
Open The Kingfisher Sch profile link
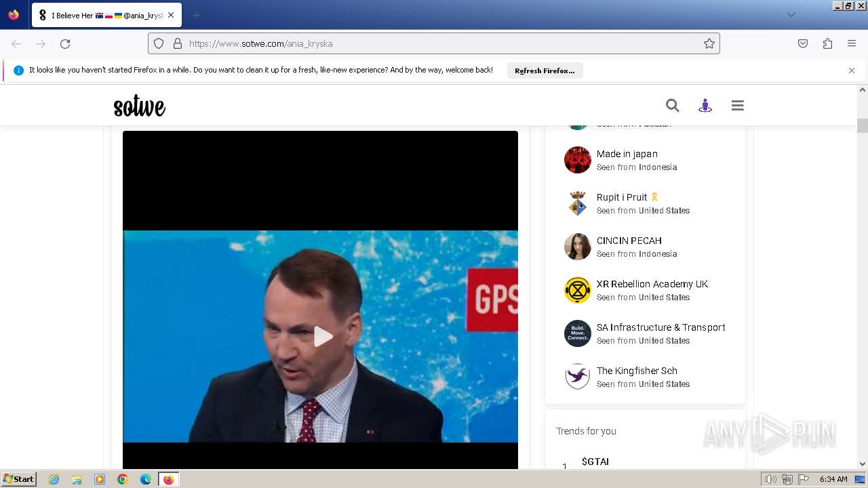point(637,371)
